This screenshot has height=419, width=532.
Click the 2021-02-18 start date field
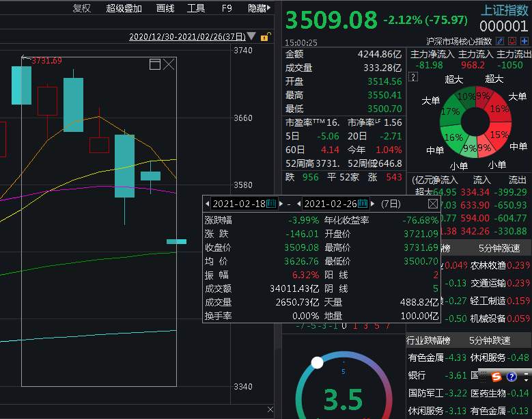(238, 204)
